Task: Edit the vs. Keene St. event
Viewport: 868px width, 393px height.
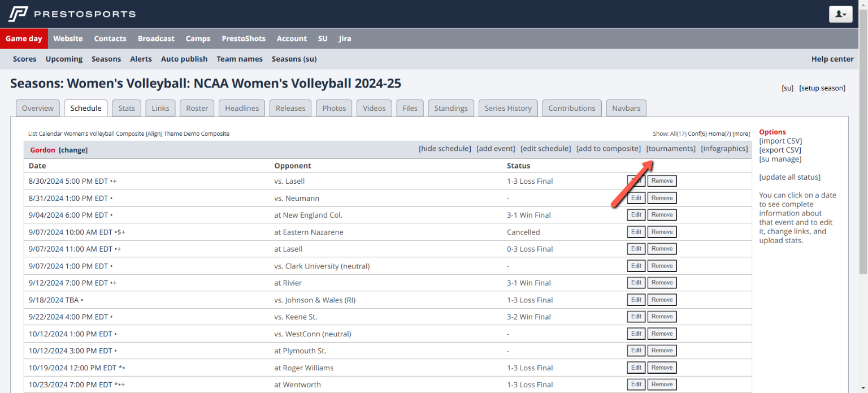Action: pos(636,317)
